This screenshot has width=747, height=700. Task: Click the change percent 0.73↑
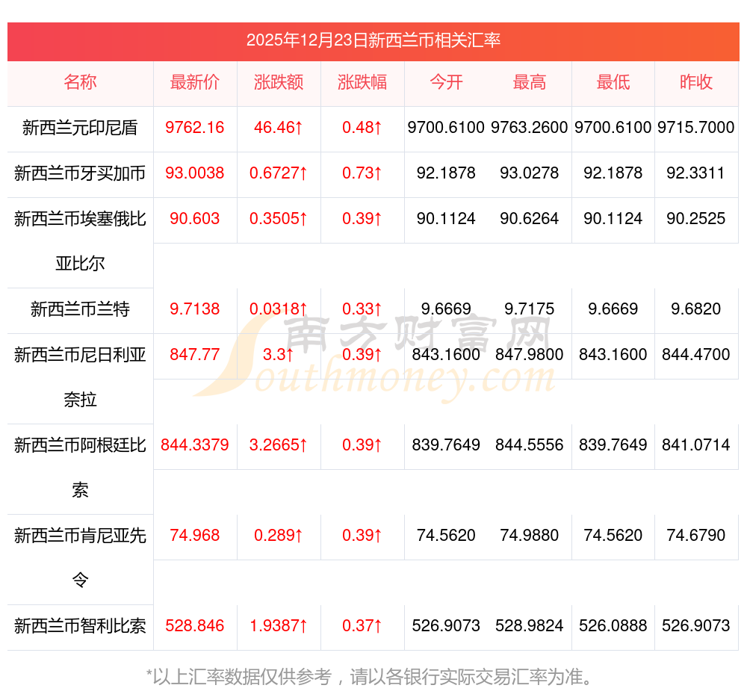click(x=362, y=173)
